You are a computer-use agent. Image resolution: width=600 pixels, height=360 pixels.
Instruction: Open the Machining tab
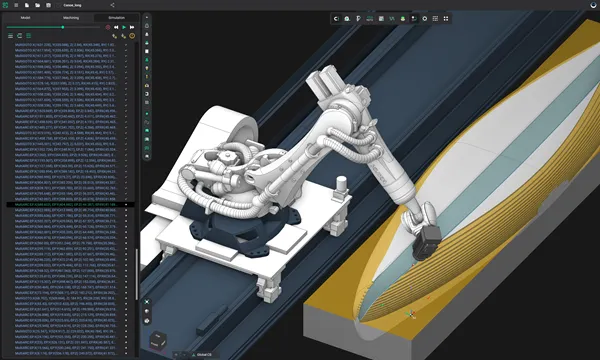71,18
